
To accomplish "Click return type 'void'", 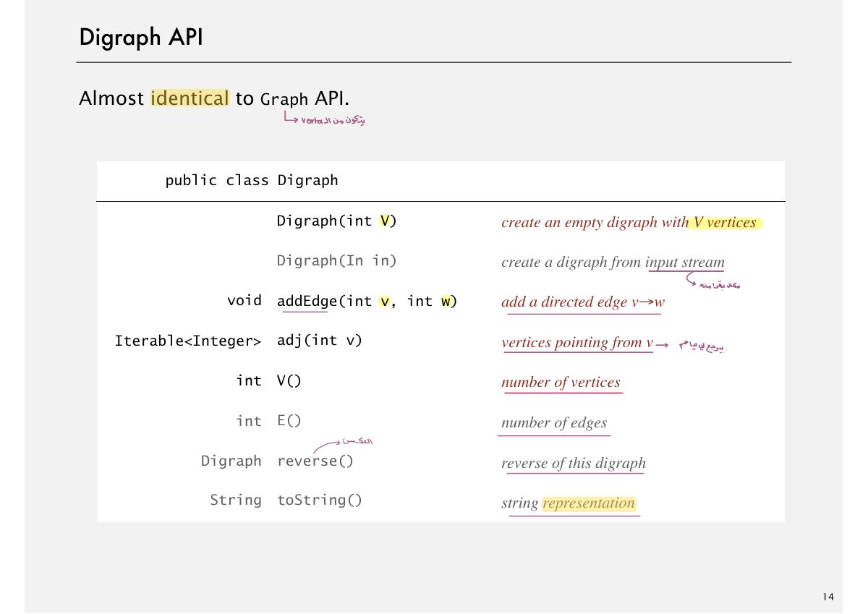I will (x=244, y=301).
